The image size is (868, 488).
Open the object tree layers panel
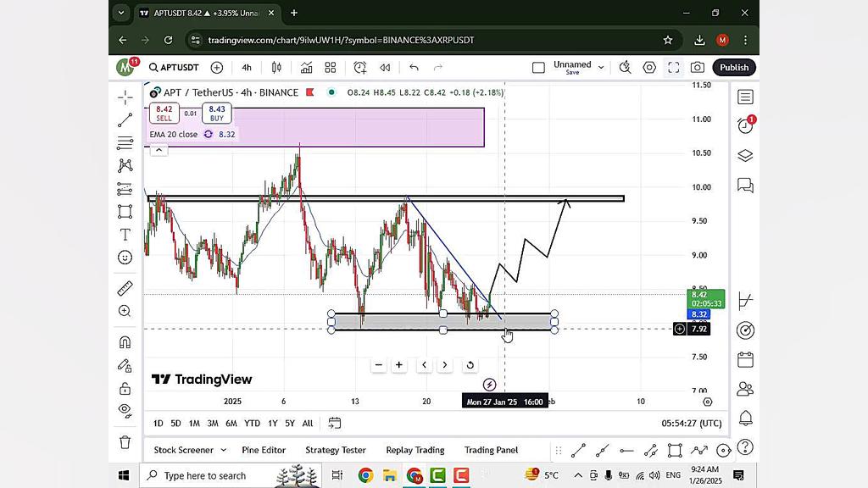pos(746,156)
